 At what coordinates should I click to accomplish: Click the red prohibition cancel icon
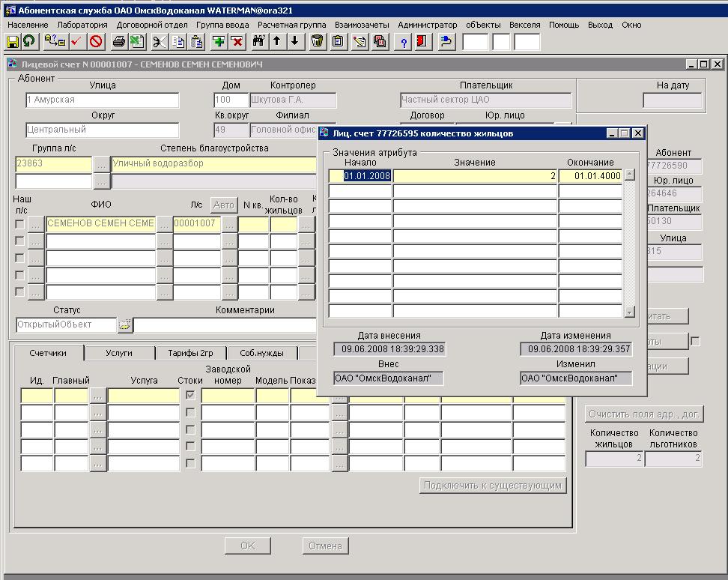coord(96,42)
